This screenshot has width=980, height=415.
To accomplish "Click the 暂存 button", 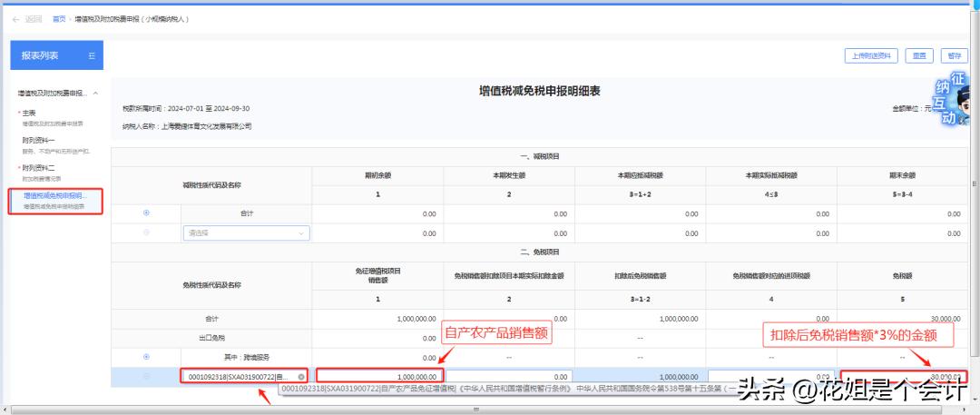I will click(955, 55).
